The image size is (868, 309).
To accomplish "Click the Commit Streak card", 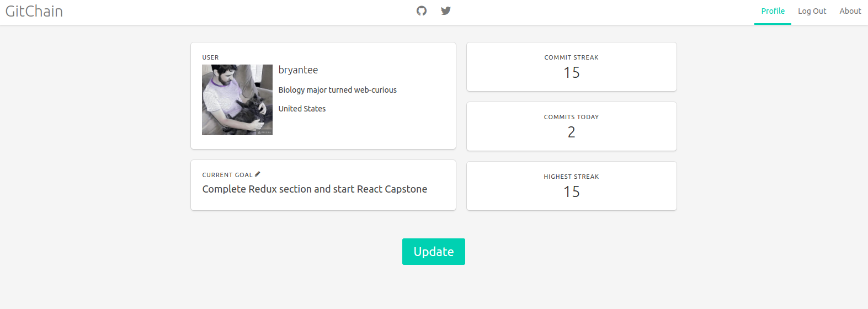I will (x=572, y=67).
